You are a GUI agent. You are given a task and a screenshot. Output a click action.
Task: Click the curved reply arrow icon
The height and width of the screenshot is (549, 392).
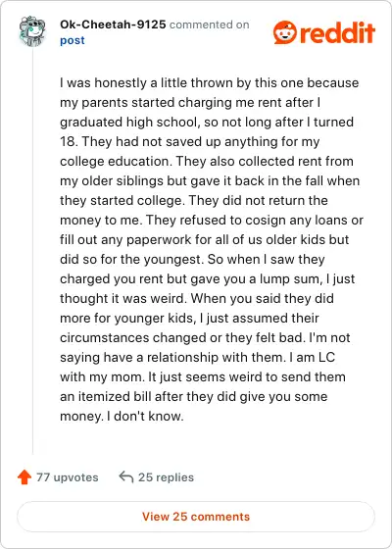click(x=126, y=476)
